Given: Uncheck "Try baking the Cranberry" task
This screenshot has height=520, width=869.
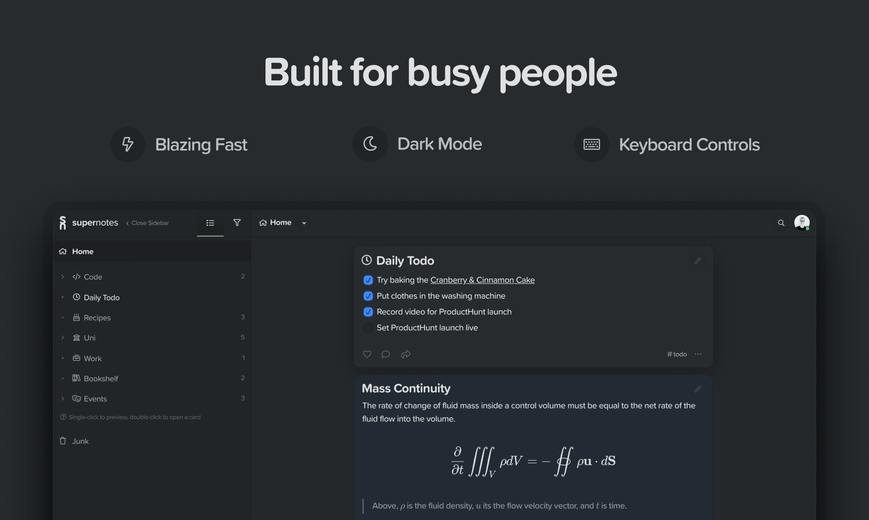Looking at the screenshot, I should 368,280.
